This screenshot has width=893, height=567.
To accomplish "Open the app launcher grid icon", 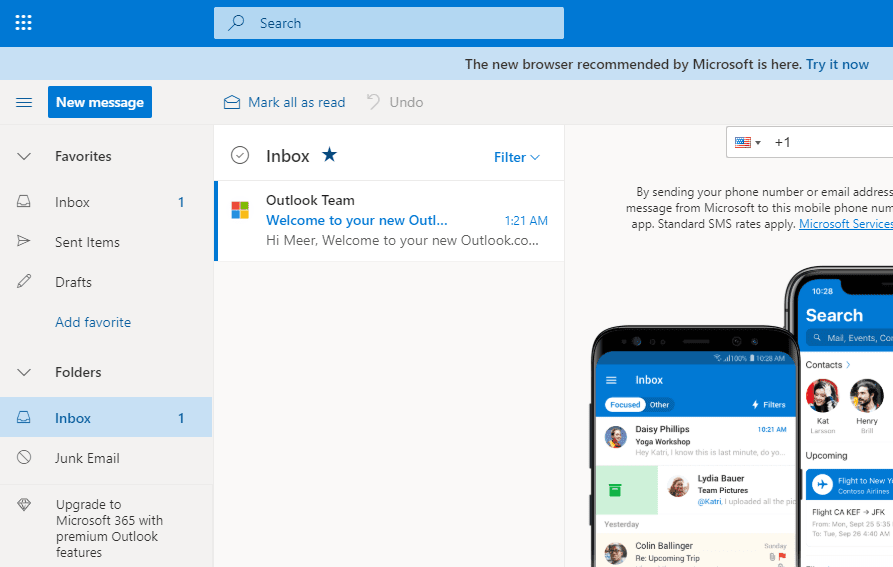I will tap(23, 23).
